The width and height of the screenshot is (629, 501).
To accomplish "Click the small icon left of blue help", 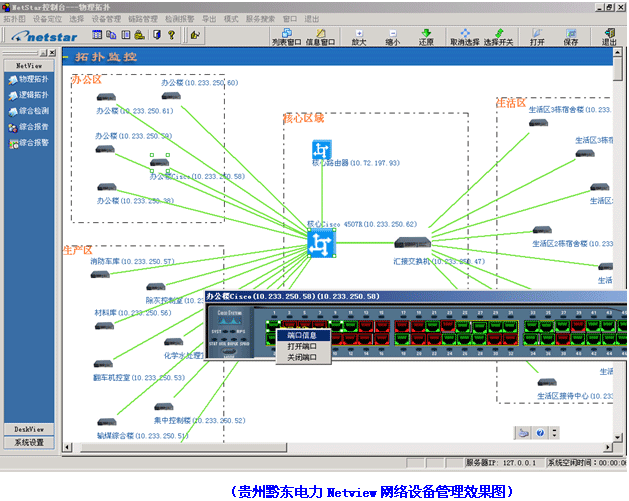I will (x=523, y=433).
